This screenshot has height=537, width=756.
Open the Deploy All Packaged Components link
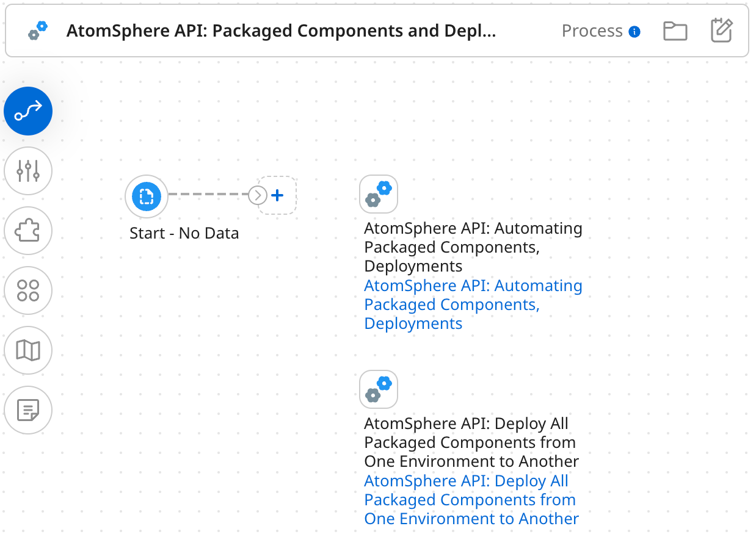(x=470, y=499)
